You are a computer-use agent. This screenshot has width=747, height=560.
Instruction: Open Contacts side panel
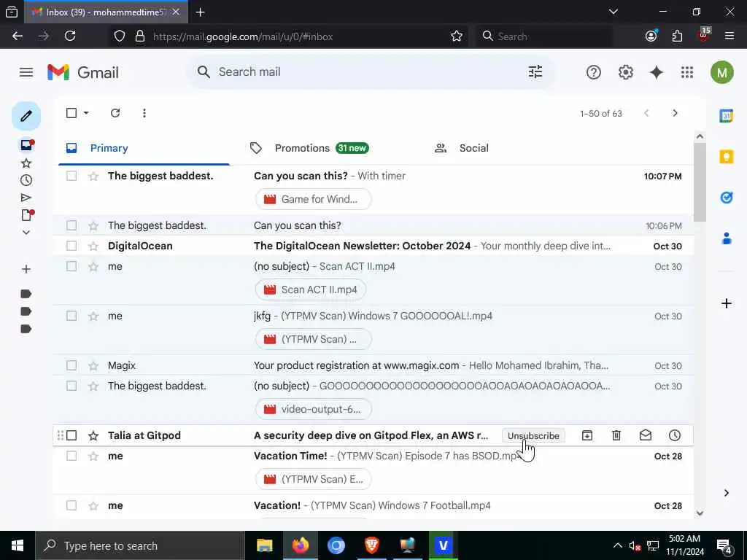727,238
